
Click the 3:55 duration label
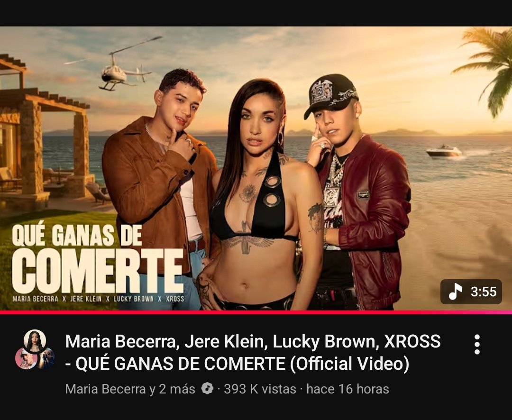coord(484,292)
